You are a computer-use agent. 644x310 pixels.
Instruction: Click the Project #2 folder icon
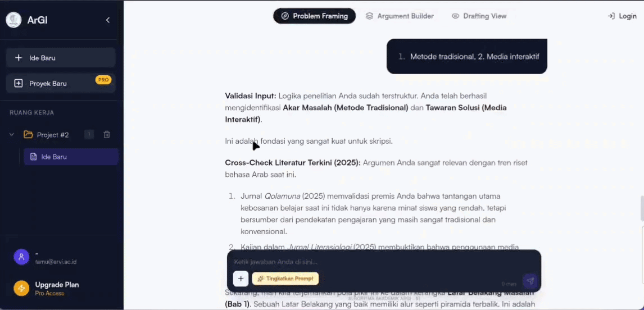(x=28, y=135)
